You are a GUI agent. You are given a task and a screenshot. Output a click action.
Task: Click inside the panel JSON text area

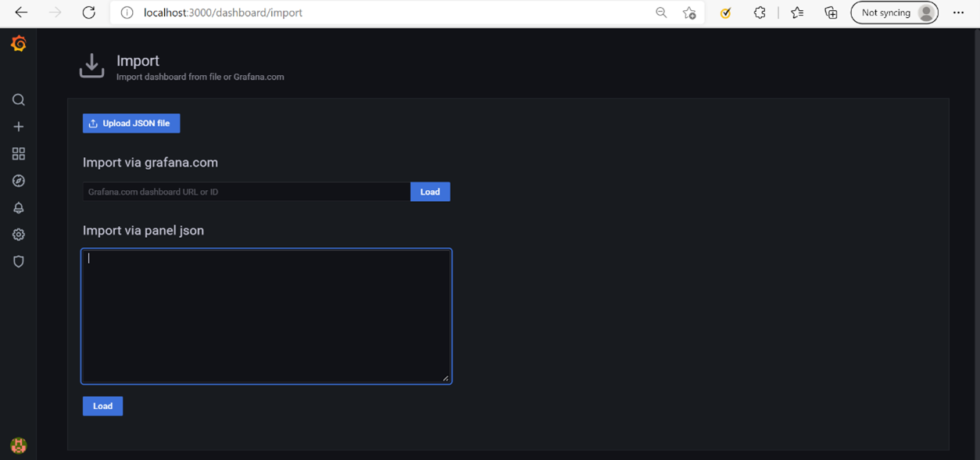pyautogui.click(x=266, y=316)
